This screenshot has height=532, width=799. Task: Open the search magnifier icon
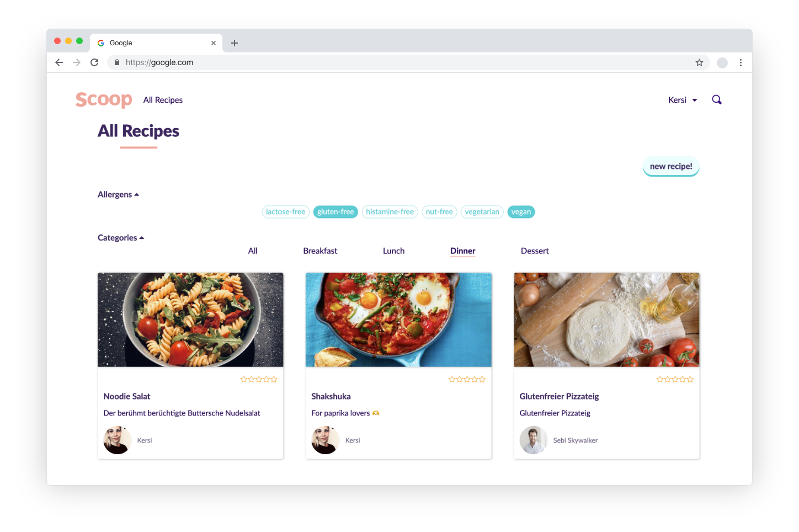[x=717, y=100]
